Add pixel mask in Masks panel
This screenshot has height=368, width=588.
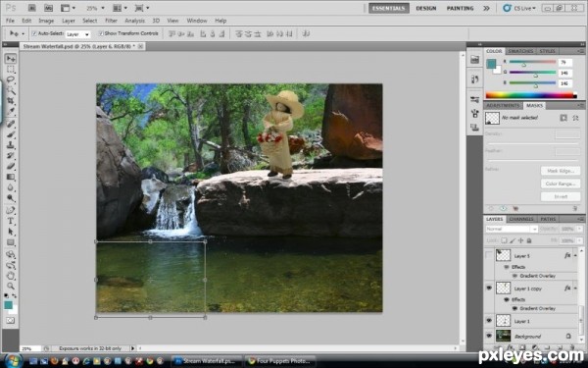point(563,118)
